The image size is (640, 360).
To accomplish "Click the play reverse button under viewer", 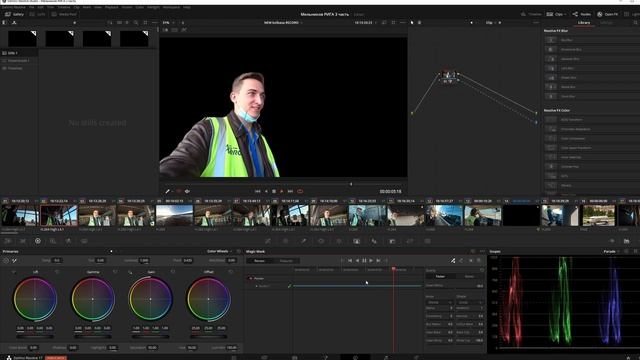I will (266, 191).
